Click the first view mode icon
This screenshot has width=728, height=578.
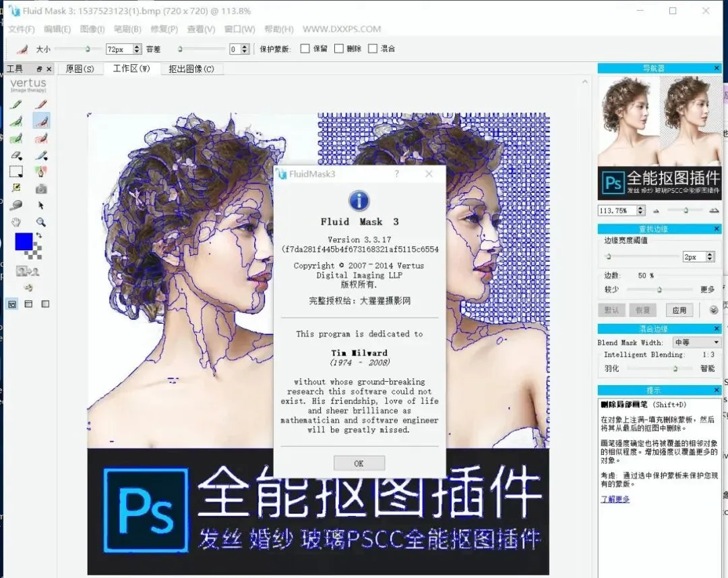pyautogui.click(x=12, y=304)
